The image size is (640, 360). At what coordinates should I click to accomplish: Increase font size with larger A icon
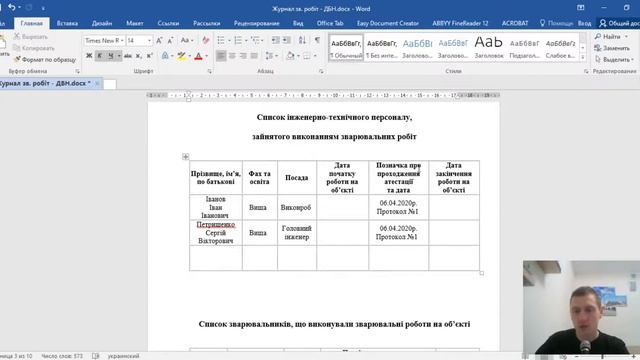(159, 40)
